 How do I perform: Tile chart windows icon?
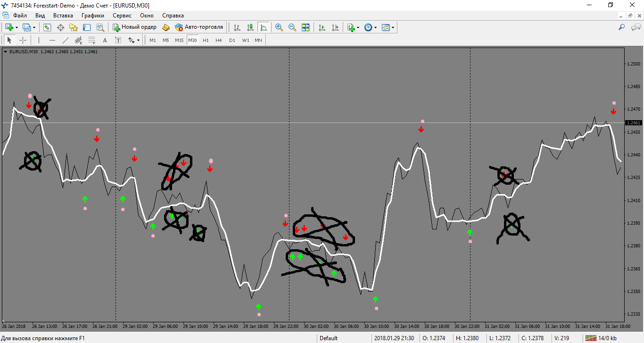(x=305, y=27)
